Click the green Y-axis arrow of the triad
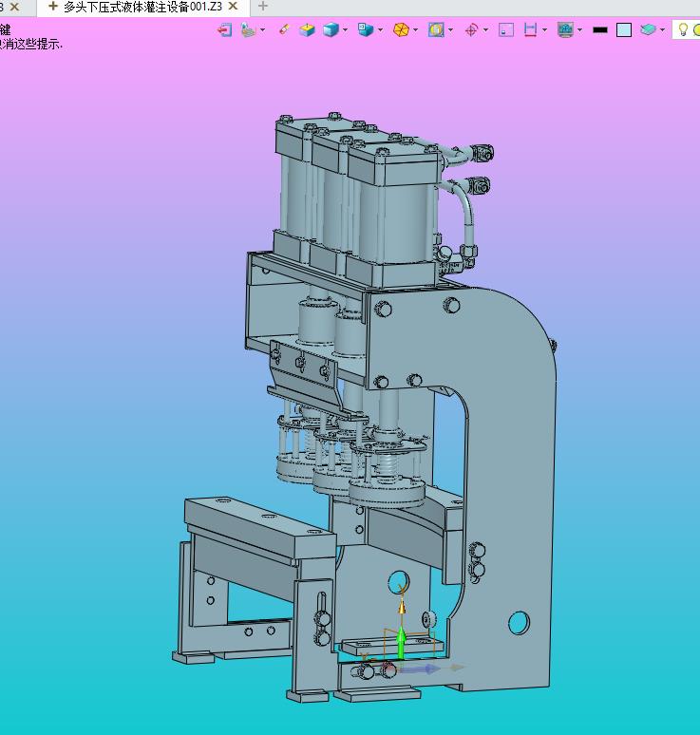 coord(401,643)
